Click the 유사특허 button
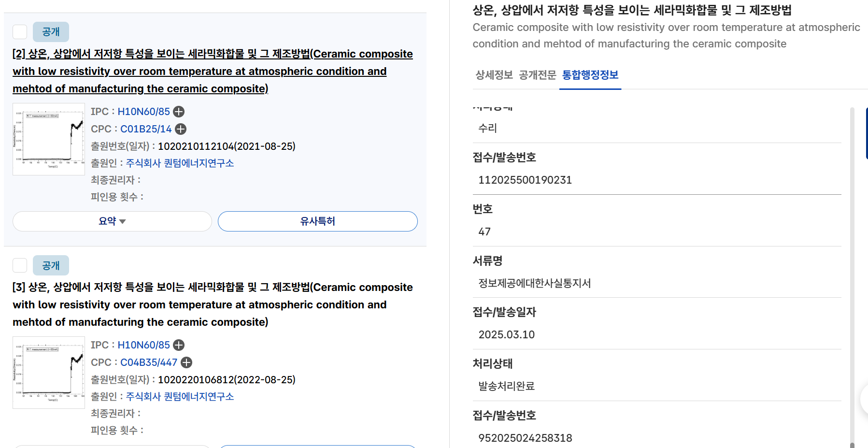The height and width of the screenshot is (448, 868). point(317,221)
